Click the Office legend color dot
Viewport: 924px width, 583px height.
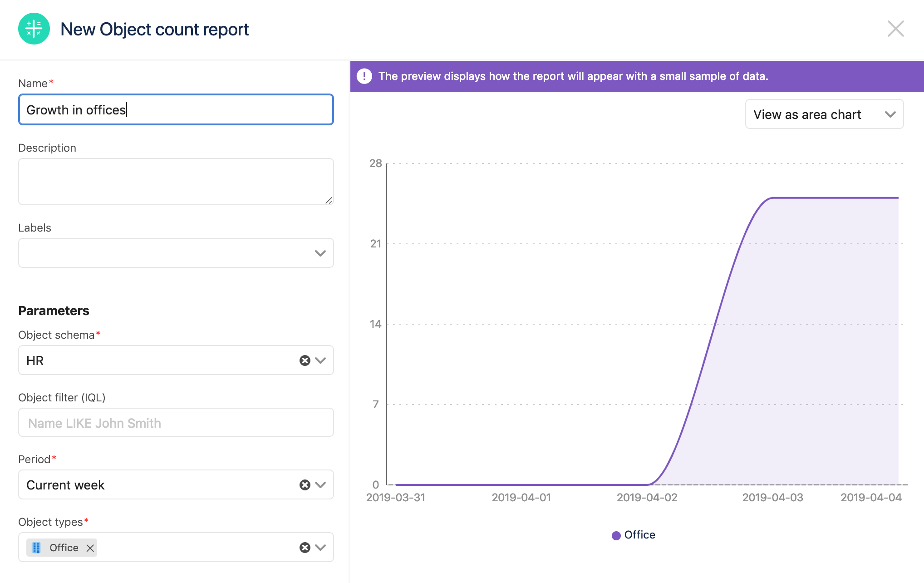[x=616, y=535]
